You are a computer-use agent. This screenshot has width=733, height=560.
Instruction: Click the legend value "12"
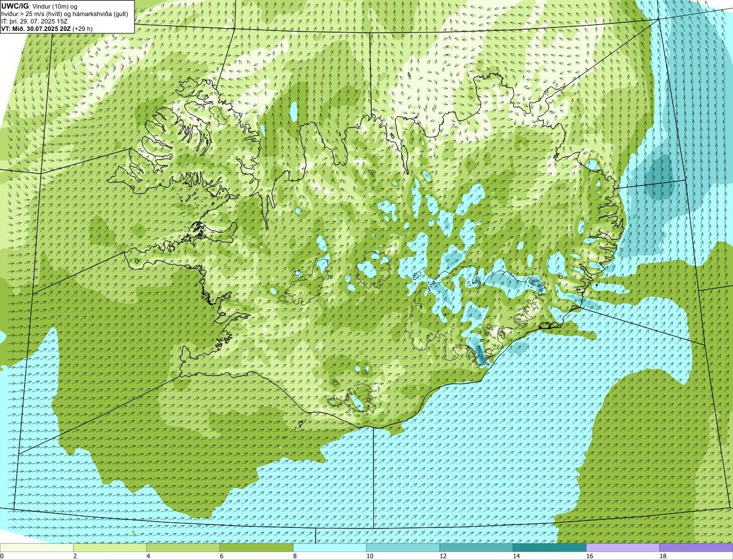click(x=443, y=556)
